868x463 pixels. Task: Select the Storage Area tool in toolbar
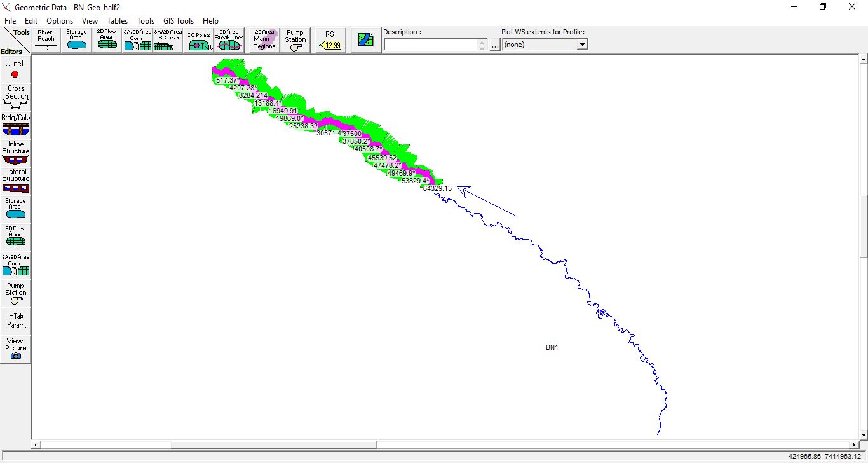point(76,39)
